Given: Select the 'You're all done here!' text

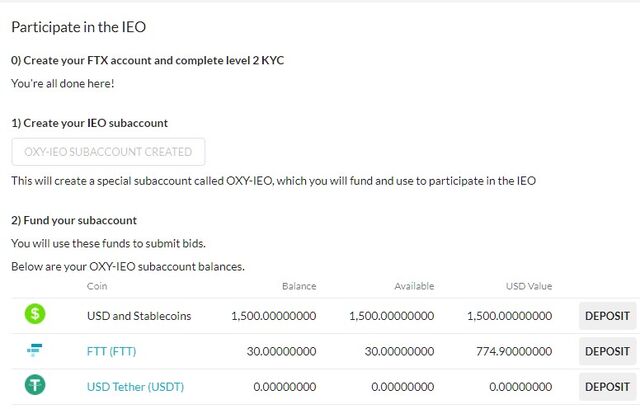Looking at the screenshot, I should pyautogui.click(x=63, y=84).
